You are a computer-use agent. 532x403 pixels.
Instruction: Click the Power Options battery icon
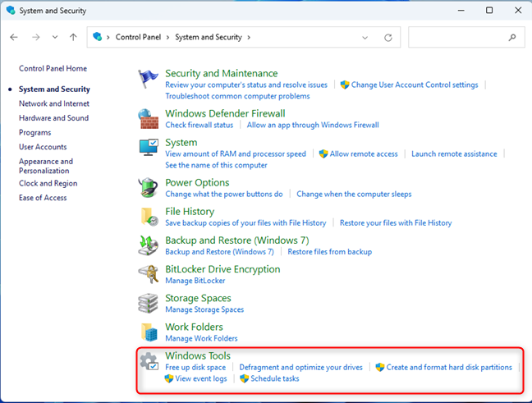149,188
